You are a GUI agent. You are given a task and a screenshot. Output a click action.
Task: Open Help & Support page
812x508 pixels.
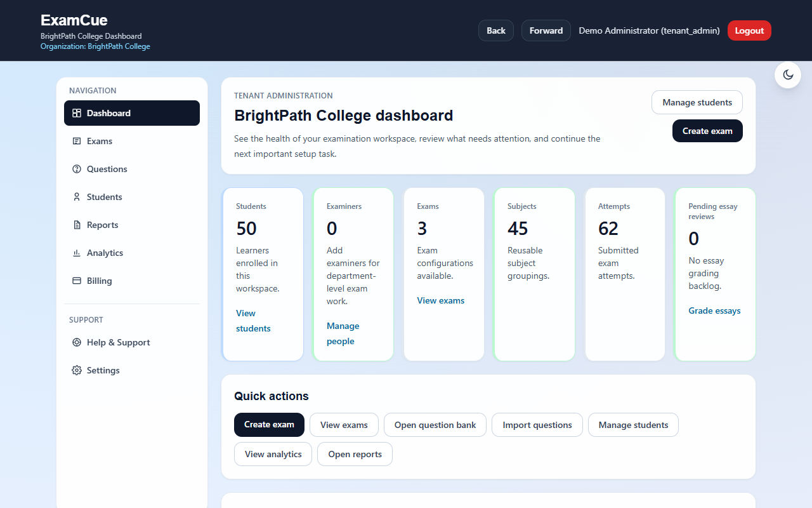click(x=132, y=342)
